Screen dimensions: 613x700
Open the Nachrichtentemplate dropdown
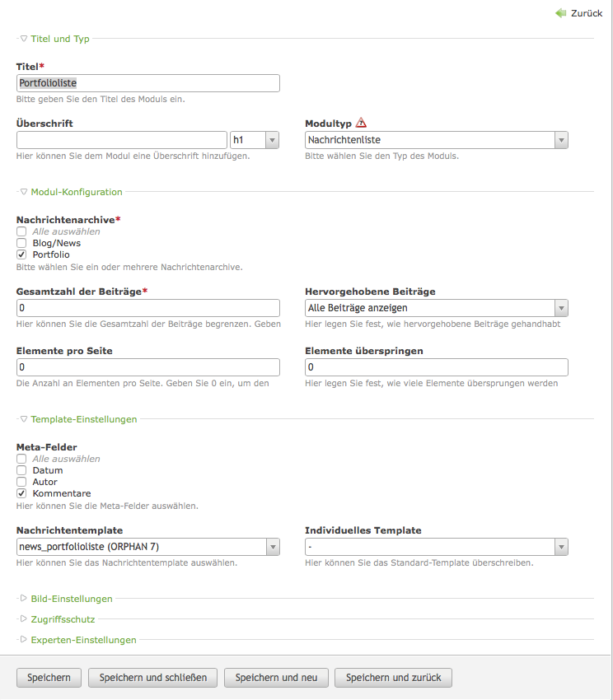[x=148, y=547]
